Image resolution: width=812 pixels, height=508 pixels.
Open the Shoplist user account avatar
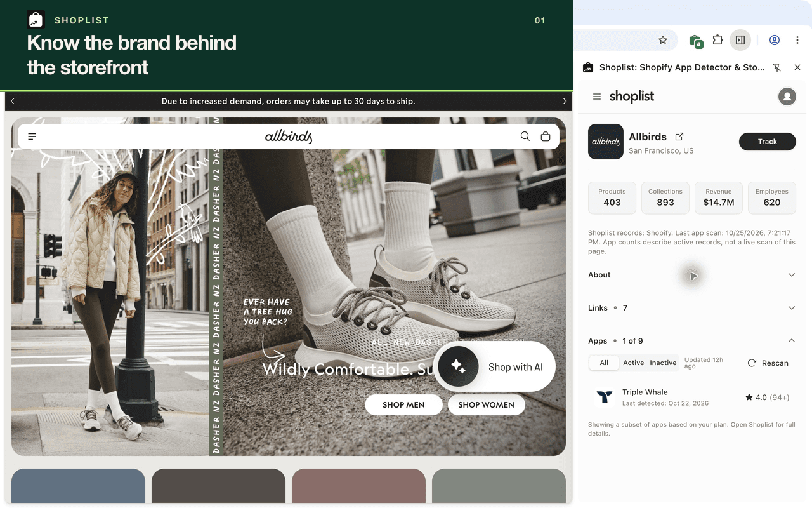click(787, 97)
